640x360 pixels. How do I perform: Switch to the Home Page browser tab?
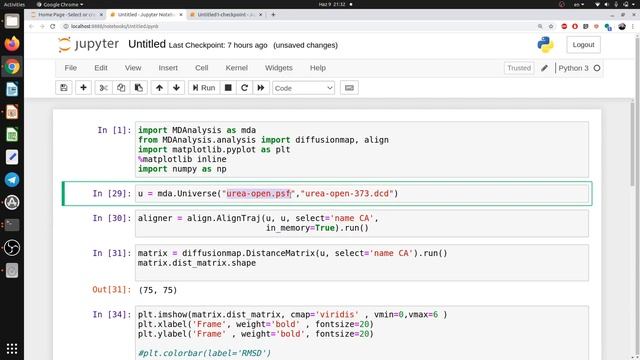click(67, 15)
